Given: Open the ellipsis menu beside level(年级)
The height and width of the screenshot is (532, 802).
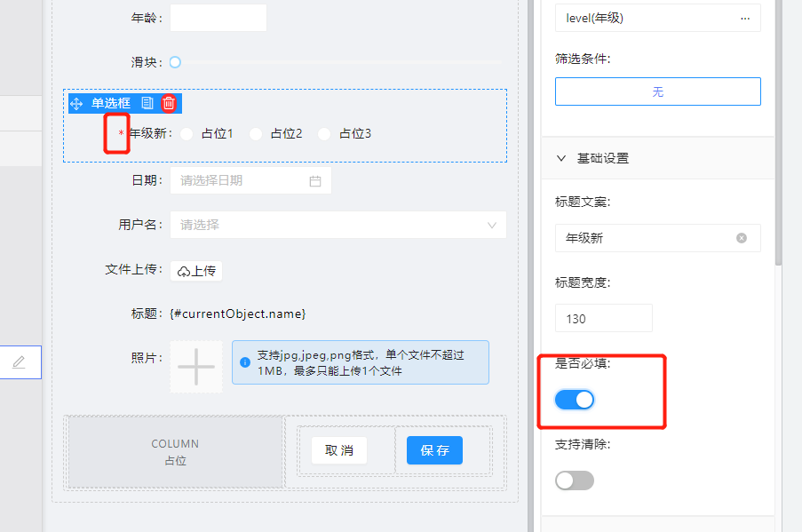Looking at the screenshot, I should tap(745, 19).
